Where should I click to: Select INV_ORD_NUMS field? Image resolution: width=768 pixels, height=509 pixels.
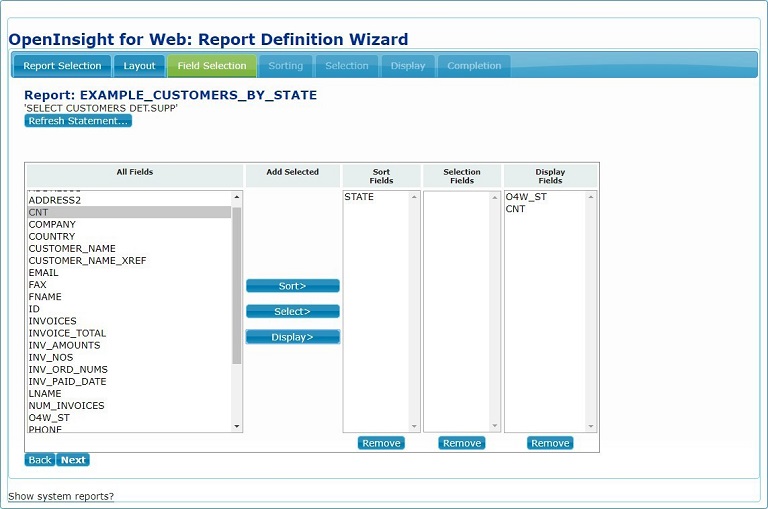[129, 369]
